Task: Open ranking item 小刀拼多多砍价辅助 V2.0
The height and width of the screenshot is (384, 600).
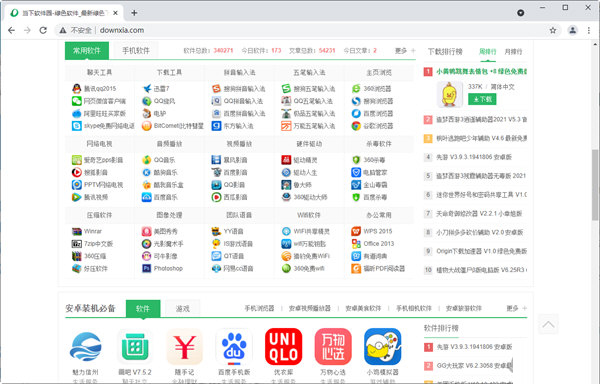Action: tap(480, 232)
